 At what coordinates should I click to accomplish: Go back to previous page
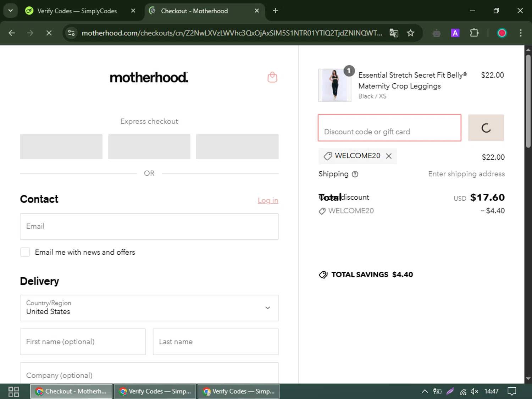pos(12,33)
